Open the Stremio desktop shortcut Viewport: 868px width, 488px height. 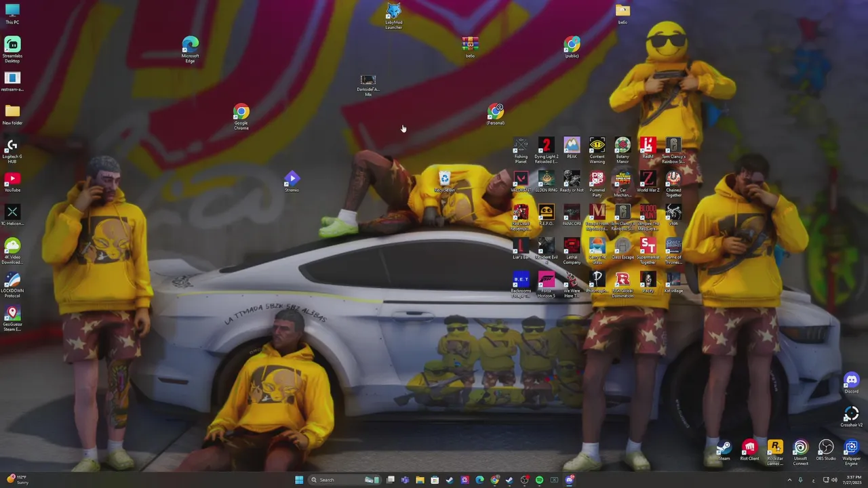tap(292, 182)
